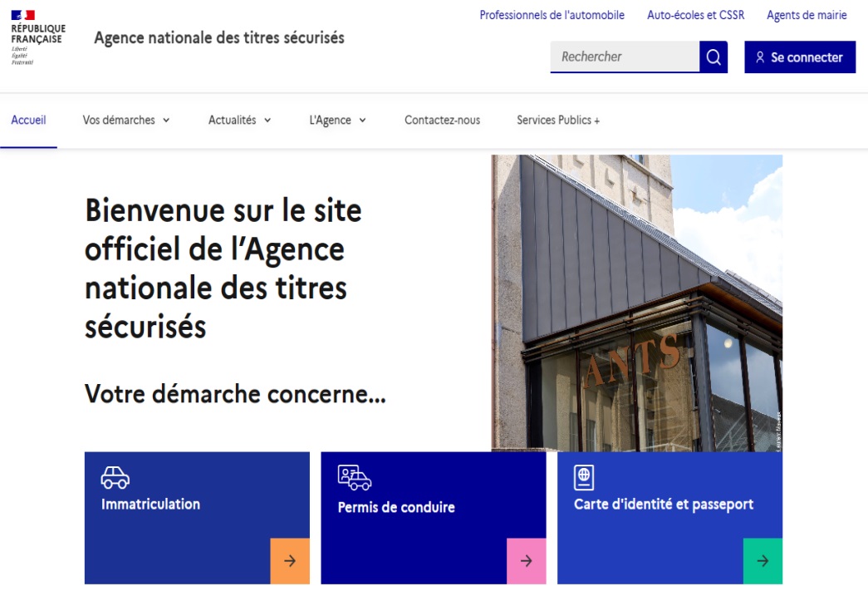868x601 pixels.
Task: Click the Agence nationale des titres sécurisés site title
Action: tap(219, 37)
